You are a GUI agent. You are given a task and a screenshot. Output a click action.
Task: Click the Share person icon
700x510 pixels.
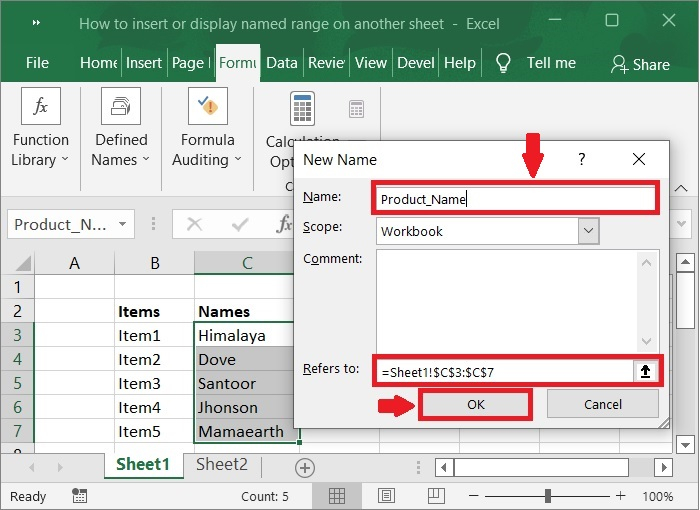click(620, 64)
